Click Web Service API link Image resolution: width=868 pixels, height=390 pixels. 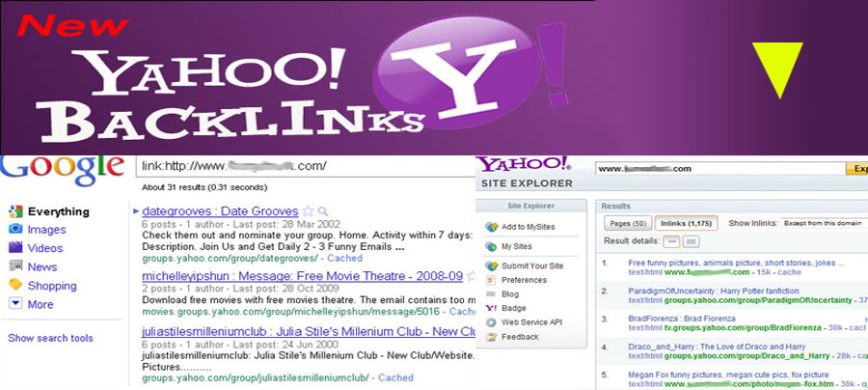[x=532, y=322]
